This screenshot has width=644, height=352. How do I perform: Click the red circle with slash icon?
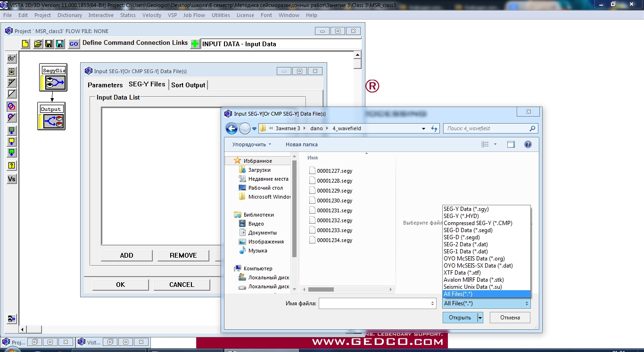point(12,117)
